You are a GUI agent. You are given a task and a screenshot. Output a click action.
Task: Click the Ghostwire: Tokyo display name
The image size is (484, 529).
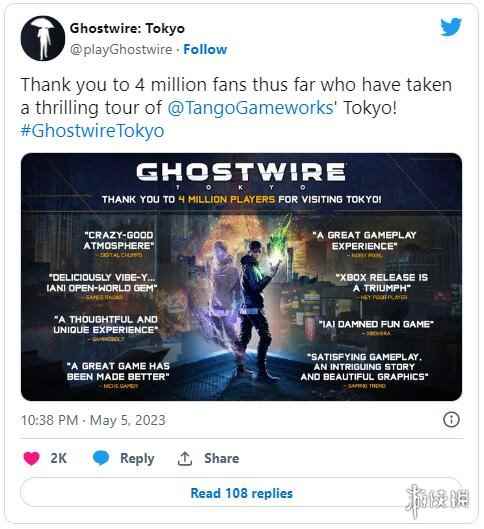[127, 28]
